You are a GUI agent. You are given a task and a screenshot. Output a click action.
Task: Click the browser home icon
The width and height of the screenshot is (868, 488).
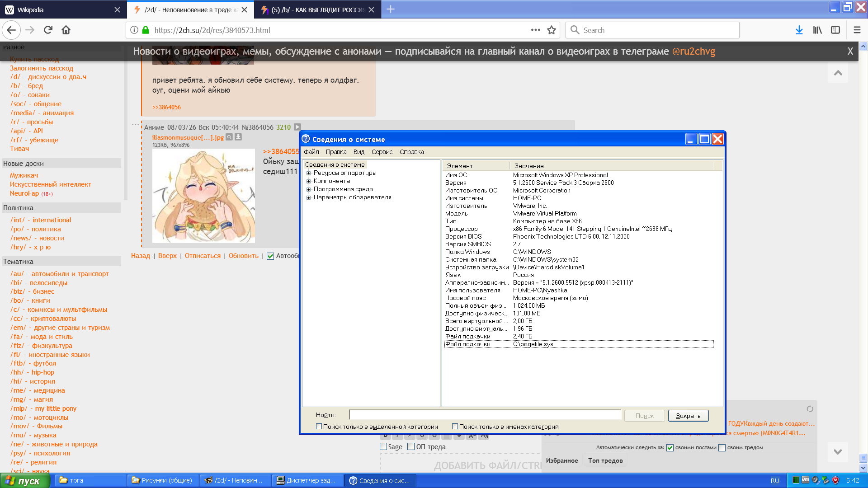[x=66, y=30]
